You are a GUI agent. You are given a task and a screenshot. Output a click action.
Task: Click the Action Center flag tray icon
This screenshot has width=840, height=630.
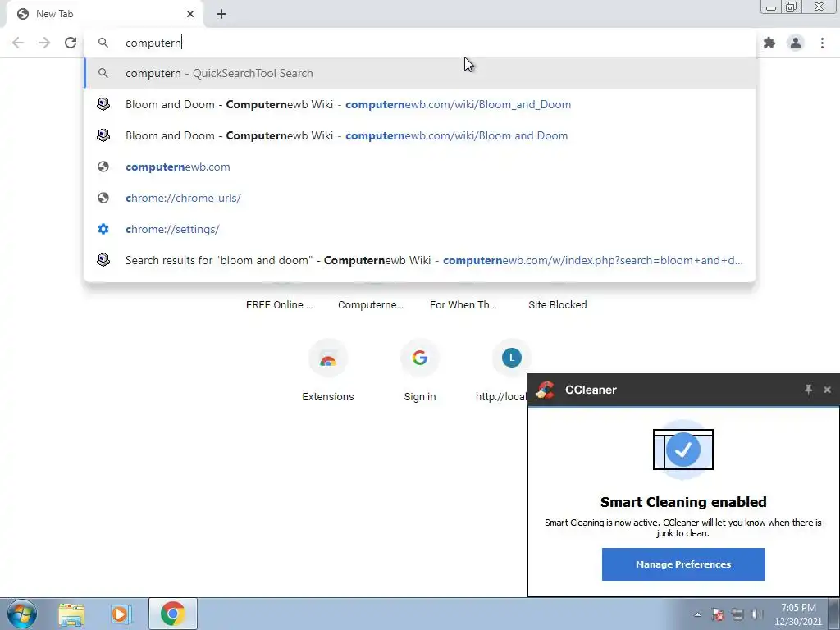point(718,614)
